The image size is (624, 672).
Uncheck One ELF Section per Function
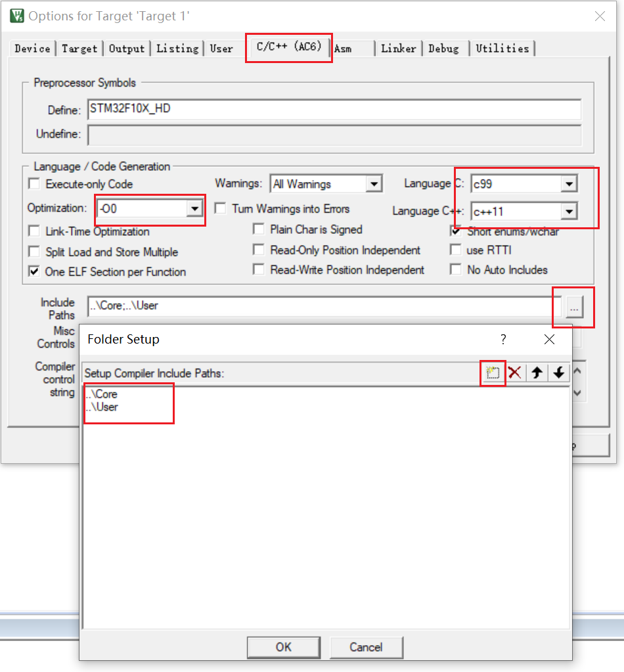34,271
